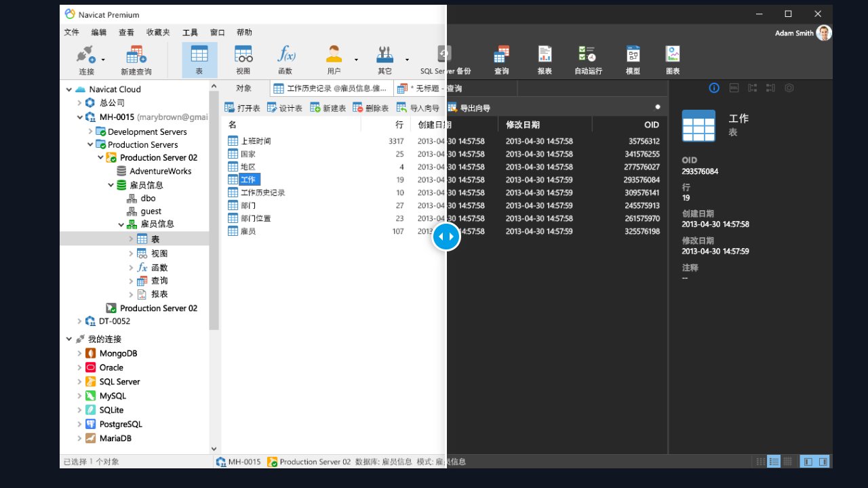Image resolution: width=868 pixels, height=488 pixels.
Task: Click the 新建查询 new query icon
Action: coord(135,60)
